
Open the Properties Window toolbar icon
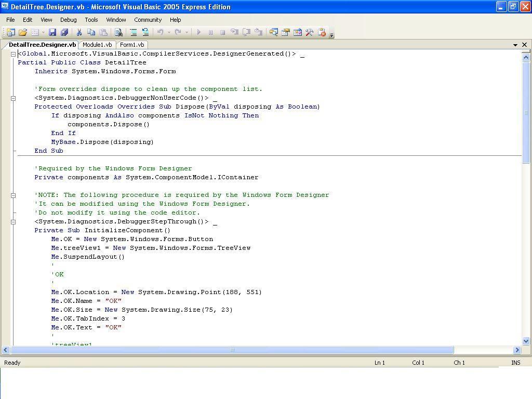pyautogui.click(x=286, y=32)
